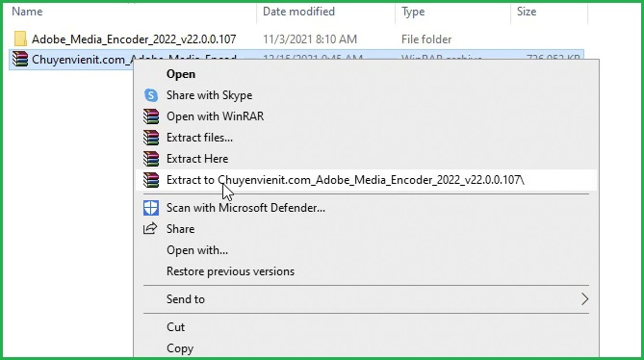Choose Open with WinRAR
This screenshot has height=360, width=644.
click(x=366, y=116)
